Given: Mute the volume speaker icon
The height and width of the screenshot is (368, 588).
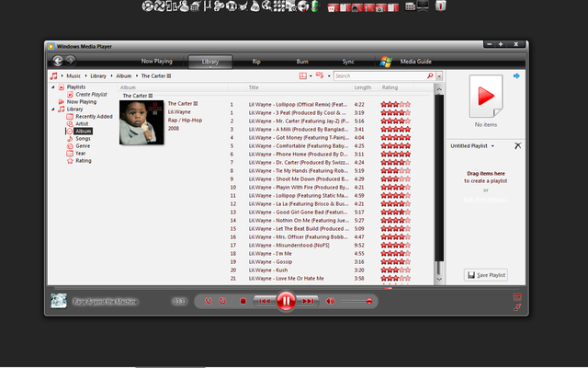Looking at the screenshot, I should coord(331,301).
